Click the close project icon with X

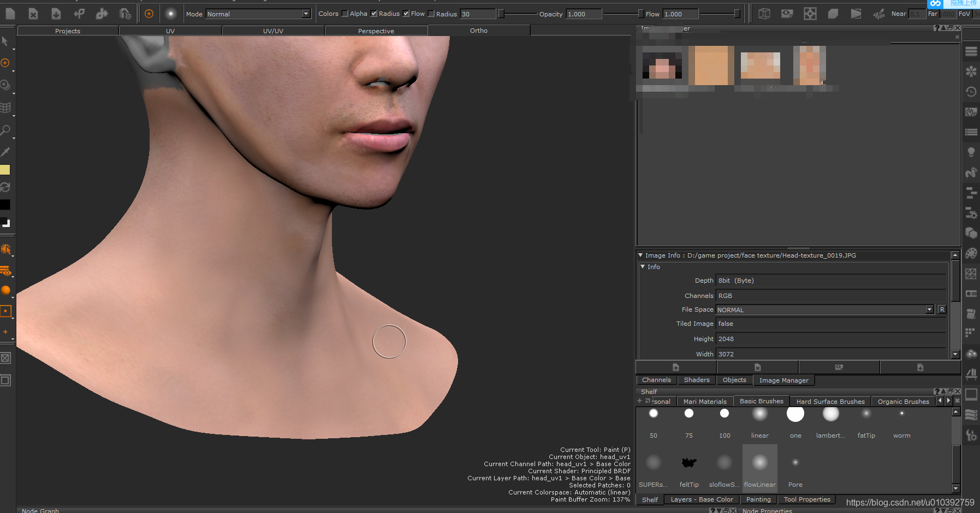pyautogui.click(x=33, y=14)
